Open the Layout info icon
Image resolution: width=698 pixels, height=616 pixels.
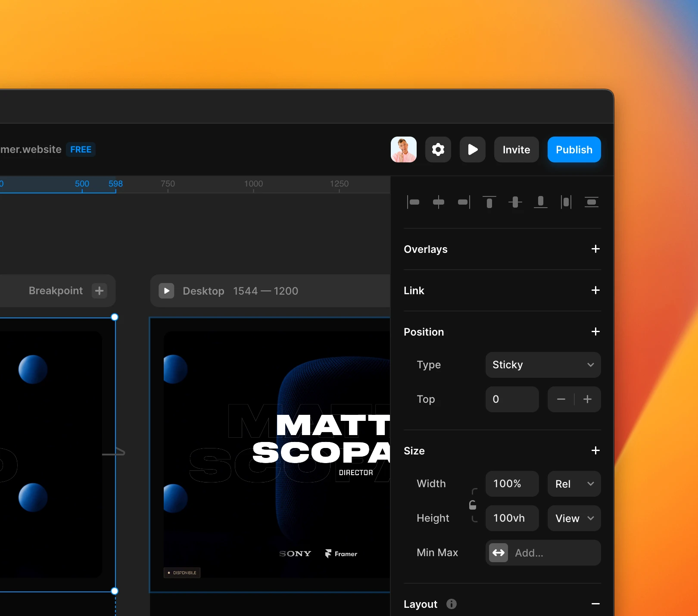[452, 604]
